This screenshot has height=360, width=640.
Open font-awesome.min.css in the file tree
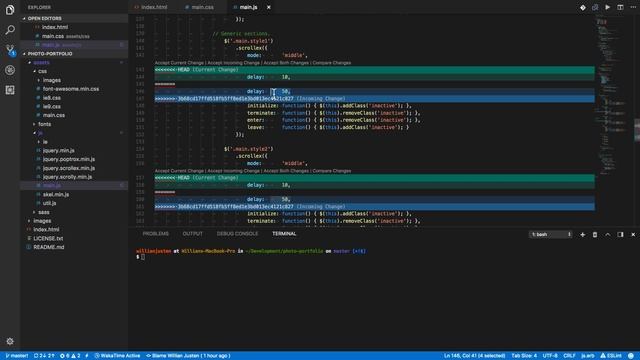71,89
